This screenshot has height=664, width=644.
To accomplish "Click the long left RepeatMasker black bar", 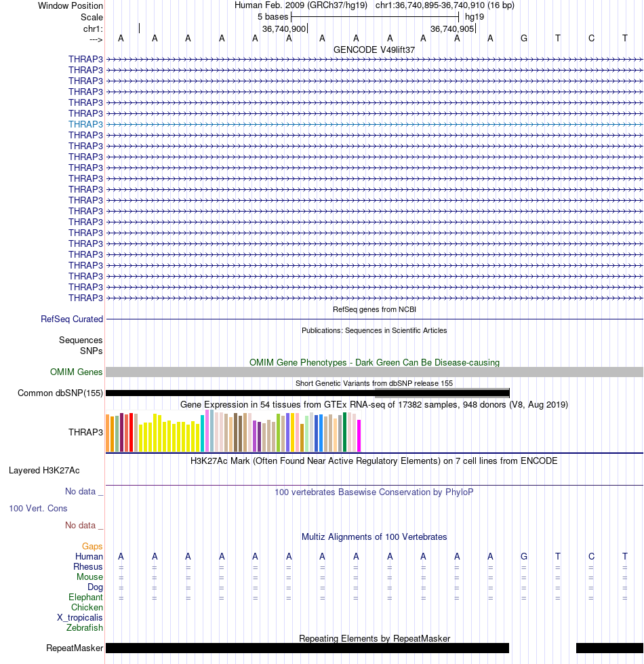I will tap(307, 648).
